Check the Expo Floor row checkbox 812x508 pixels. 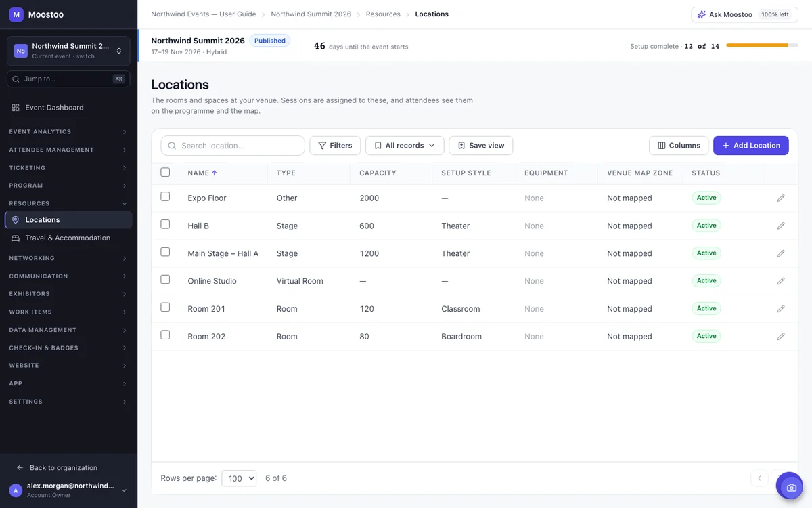coord(165,196)
